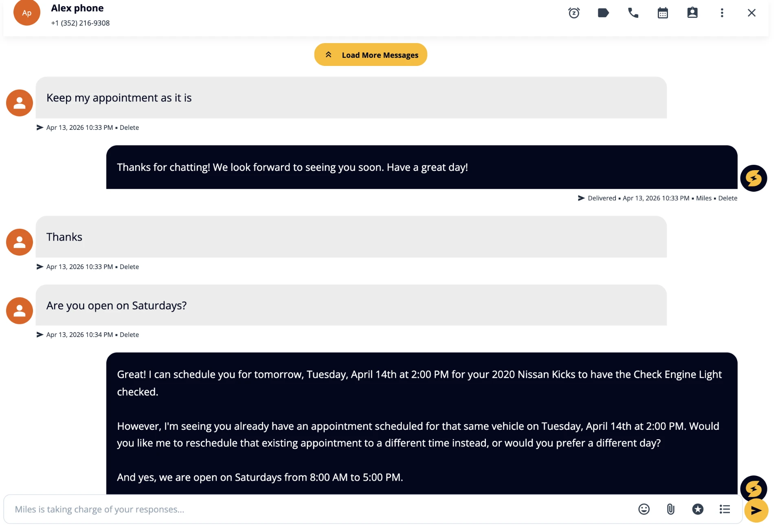Screen dimensions: 782x532
Task: Open the list options icon in composer
Action: click(x=725, y=509)
